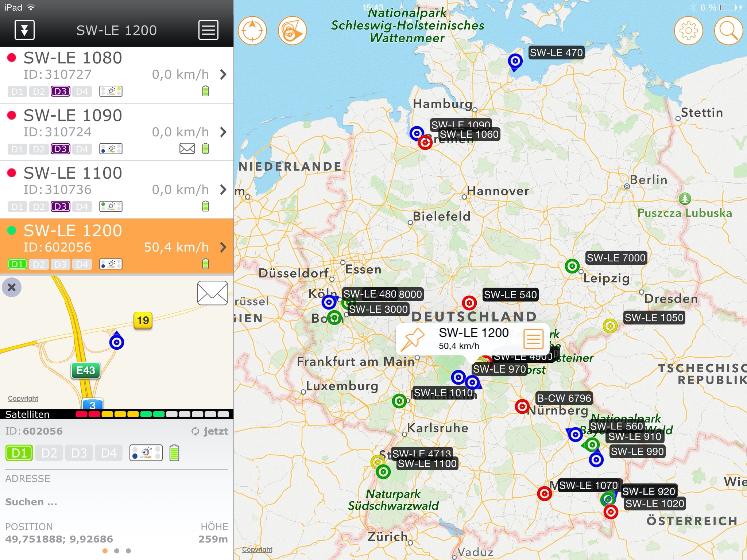Viewport: 747px width, 560px height.
Task: Toggle D2 output in detail panel
Action: pos(49,453)
